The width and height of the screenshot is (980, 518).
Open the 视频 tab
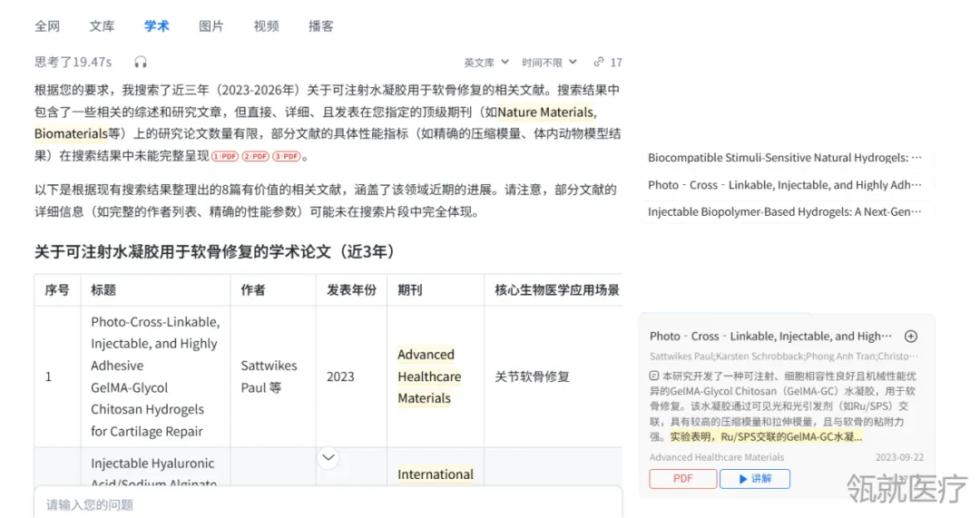[x=266, y=26]
